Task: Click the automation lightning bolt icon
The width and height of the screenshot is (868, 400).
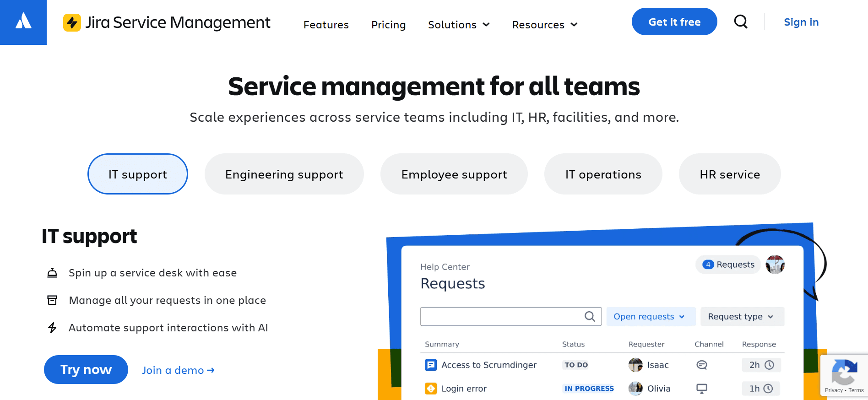Action: pos(52,328)
